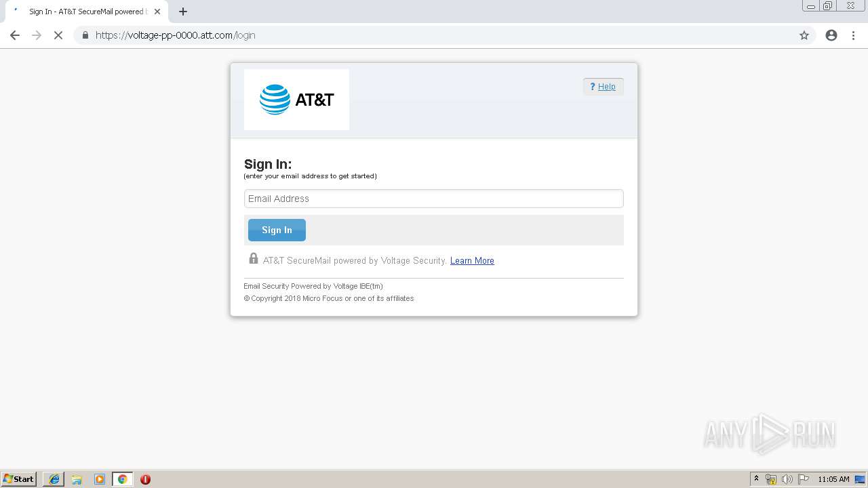Screen dimensions: 868x488
Task: Open the network tray icon
Action: [771, 479]
